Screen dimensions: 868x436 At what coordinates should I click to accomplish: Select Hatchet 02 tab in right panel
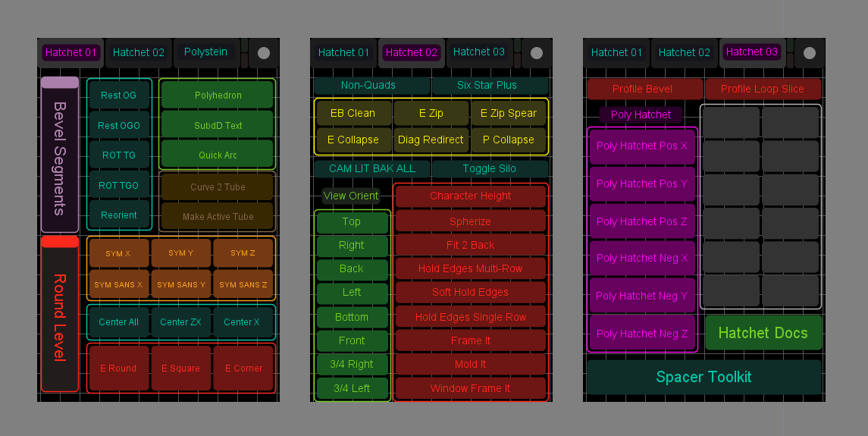coord(685,52)
